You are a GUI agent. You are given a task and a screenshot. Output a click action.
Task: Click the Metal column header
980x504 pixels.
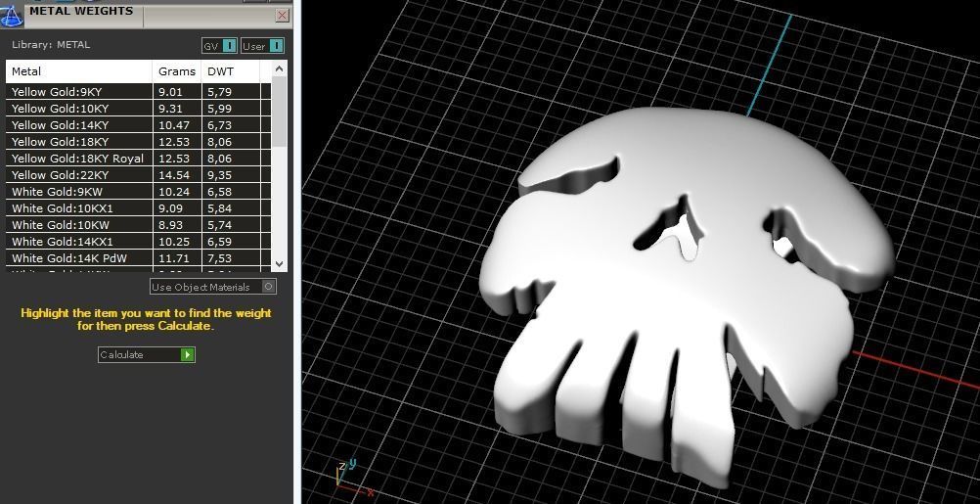point(79,71)
